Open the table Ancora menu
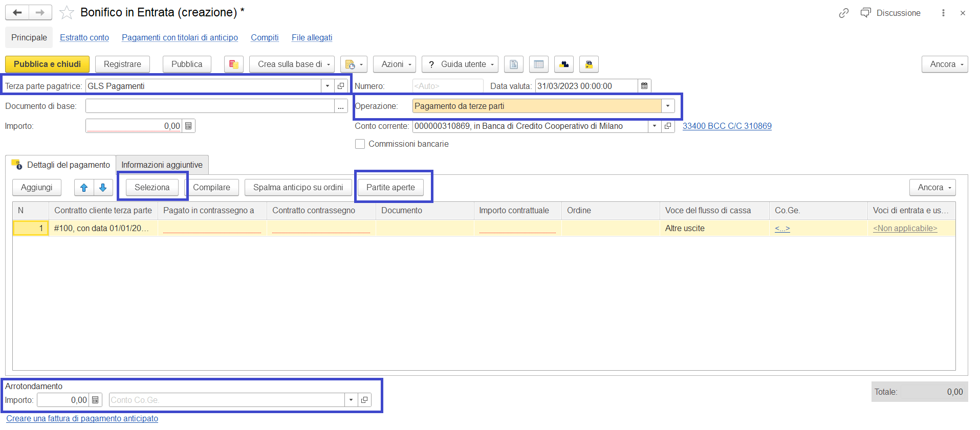Image resolution: width=980 pixels, height=430 pixels. click(932, 188)
